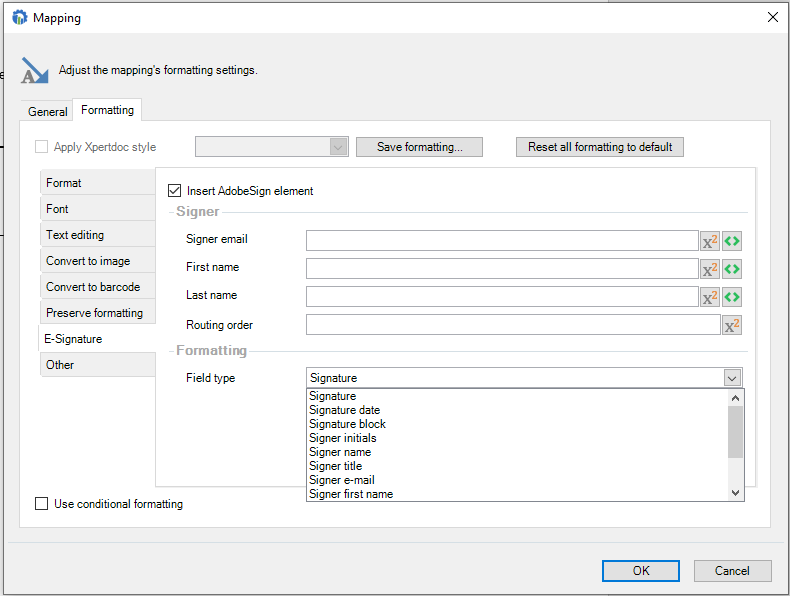Open the Font section
790x596 pixels.
tap(98, 209)
